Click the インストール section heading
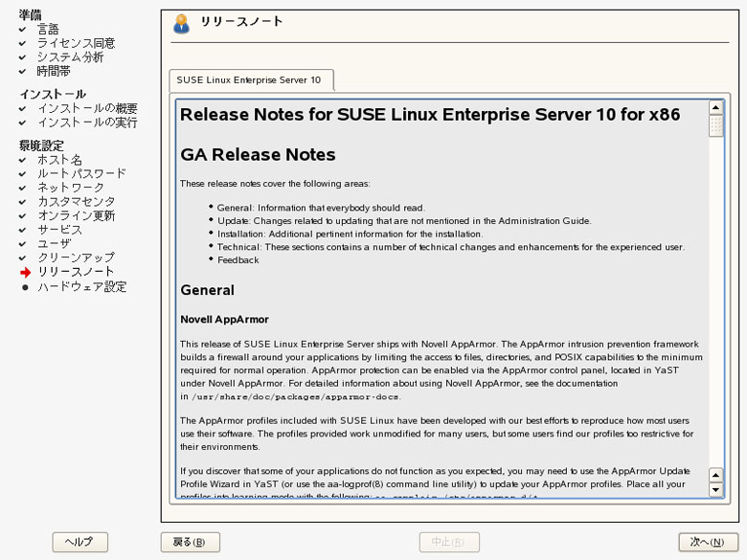 coord(53,94)
